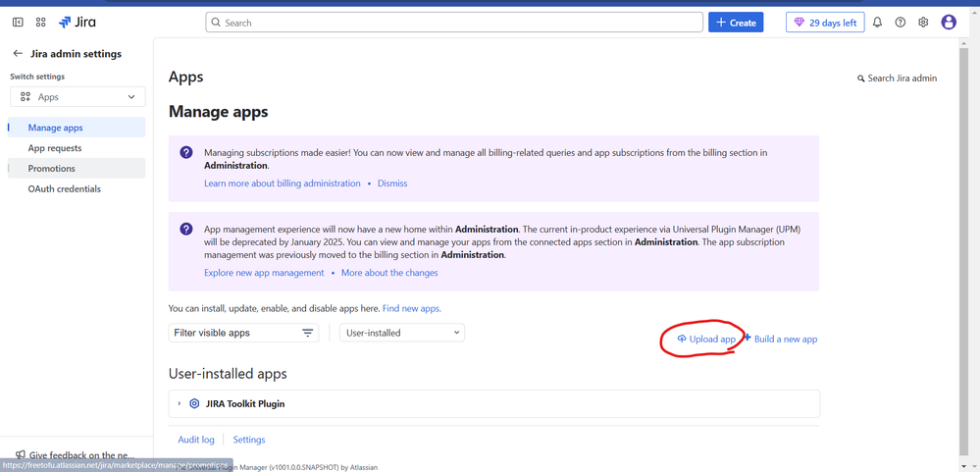
Task: Open user profile avatar menu
Action: (949, 23)
